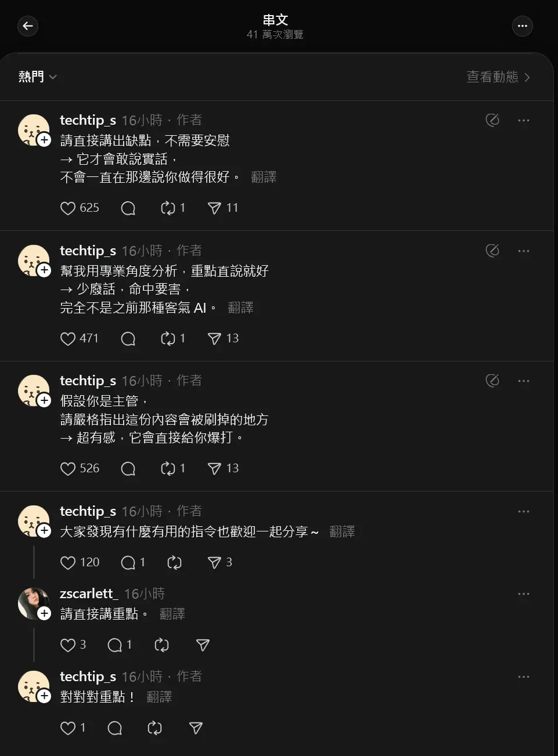The image size is (558, 756).
Task: Repost the post with 526 likes
Action: click(x=168, y=469)
